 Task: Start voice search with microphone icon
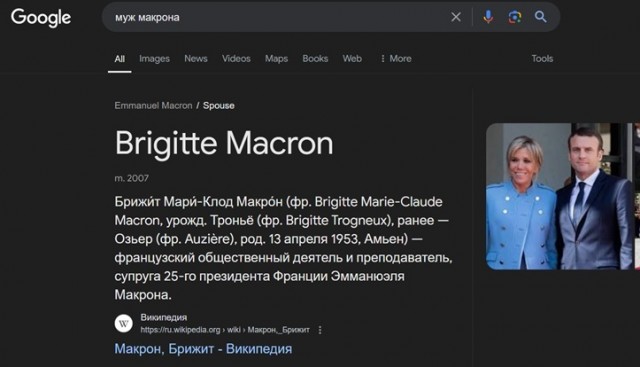[488, 17]
